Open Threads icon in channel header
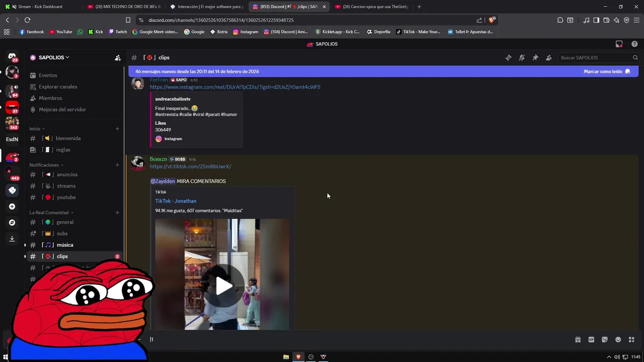 [x=508, y=58]
